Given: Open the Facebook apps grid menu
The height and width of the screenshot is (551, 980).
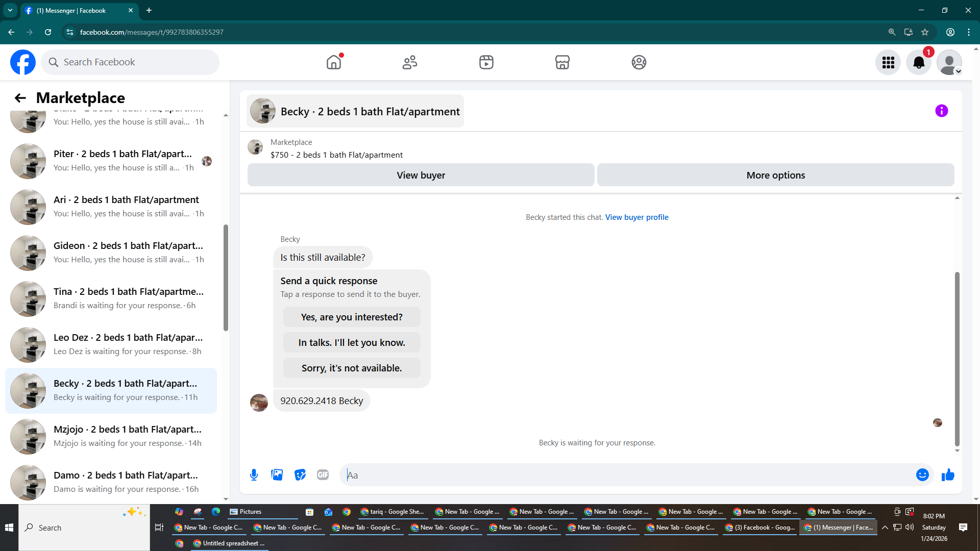Looking at the screenshot, I should (888, 62).
